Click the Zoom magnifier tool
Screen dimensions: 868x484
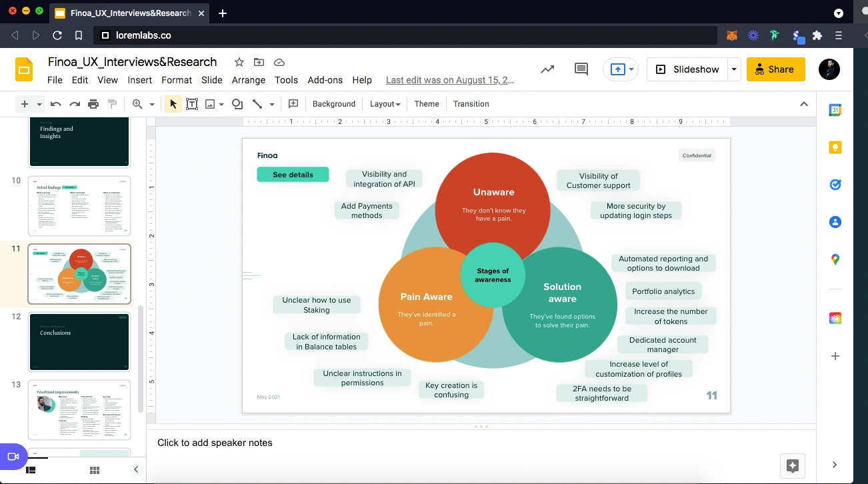coord(137,104)
